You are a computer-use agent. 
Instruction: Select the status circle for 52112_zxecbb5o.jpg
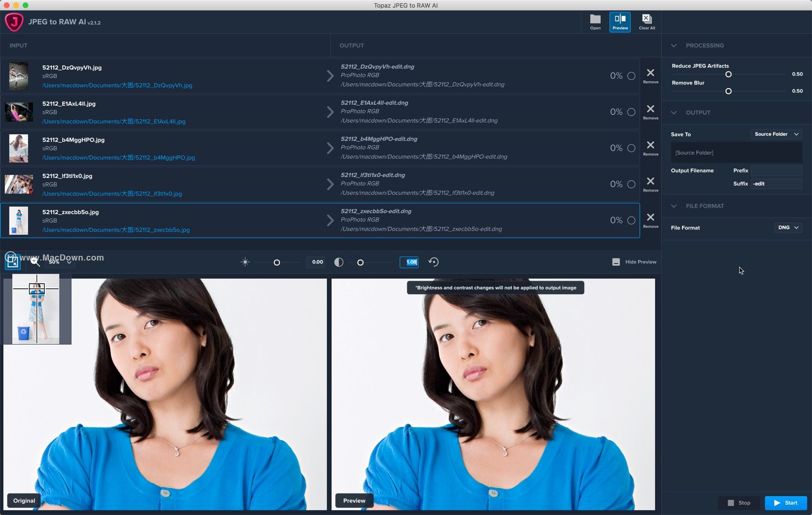[631, 221]
